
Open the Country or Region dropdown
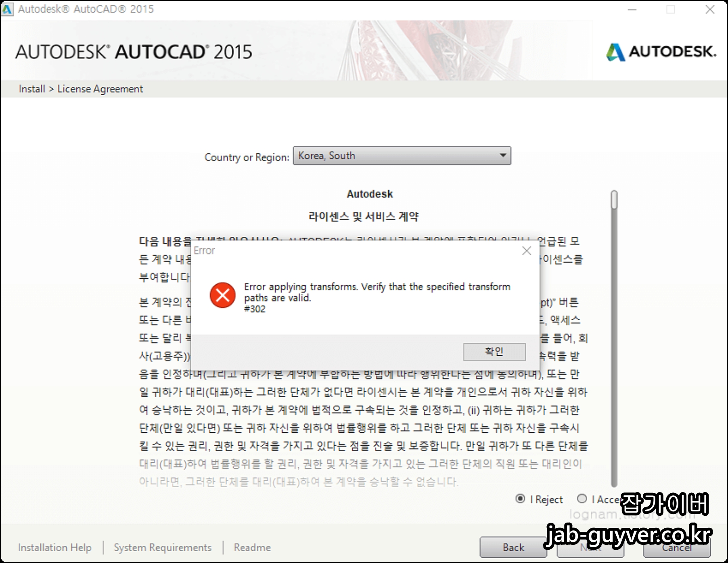tap(402, 156)
